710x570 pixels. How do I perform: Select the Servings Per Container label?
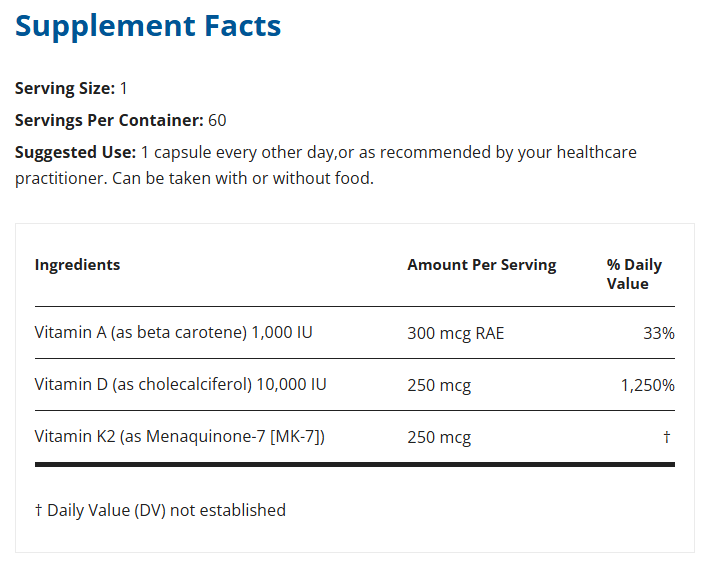coord(109,120)
